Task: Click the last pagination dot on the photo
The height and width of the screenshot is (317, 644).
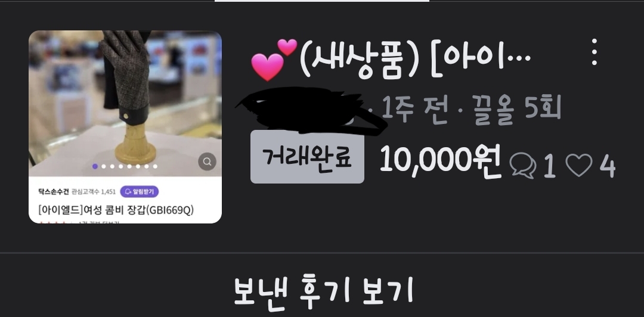Action: 155,166
